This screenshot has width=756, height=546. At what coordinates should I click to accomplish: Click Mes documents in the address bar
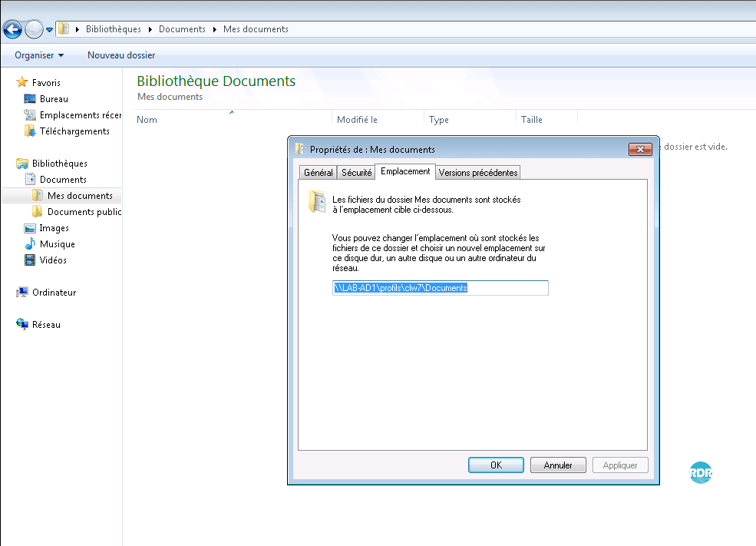click(x=256, y=29)
